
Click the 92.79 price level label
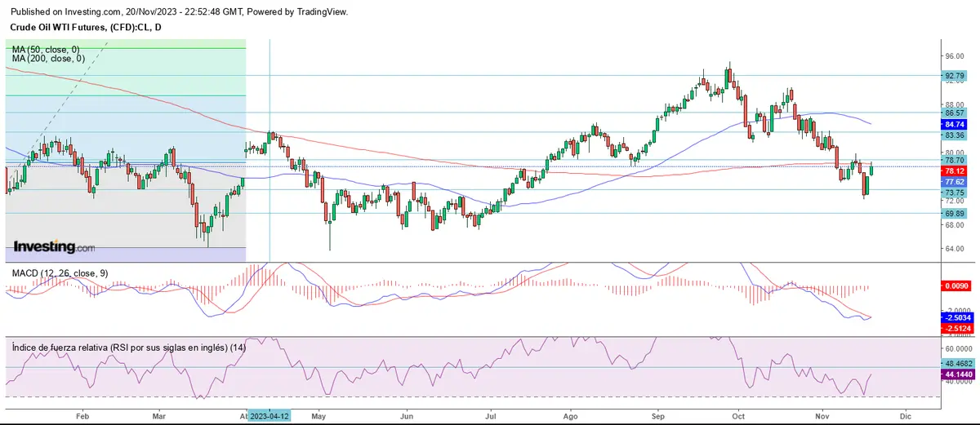coord(955,76)
